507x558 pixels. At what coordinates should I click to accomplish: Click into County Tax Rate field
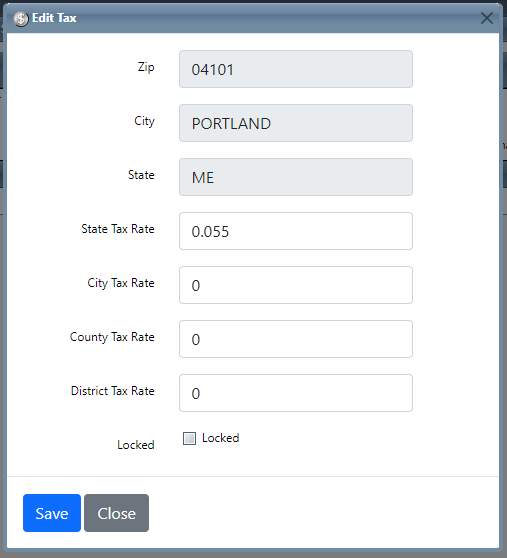pos(296,339)
